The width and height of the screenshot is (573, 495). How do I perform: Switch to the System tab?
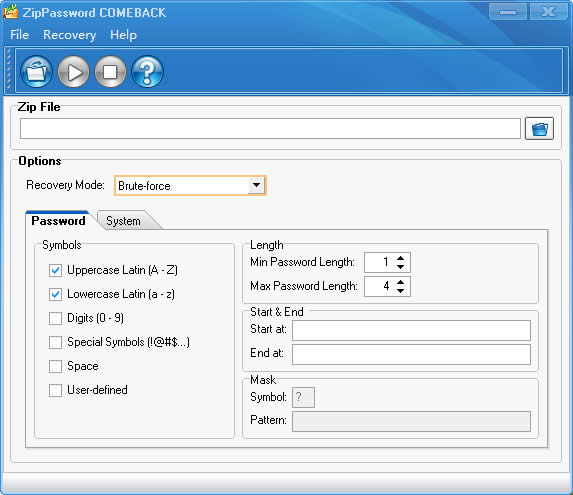click(124, 221)
